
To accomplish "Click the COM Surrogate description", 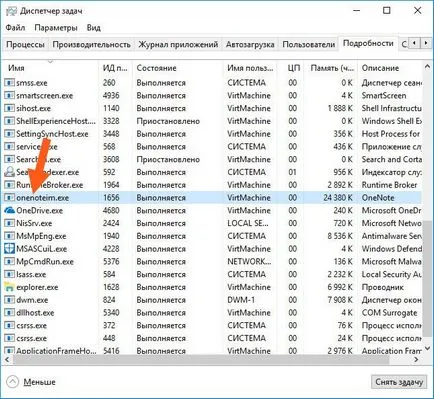I will coord(389,312).
